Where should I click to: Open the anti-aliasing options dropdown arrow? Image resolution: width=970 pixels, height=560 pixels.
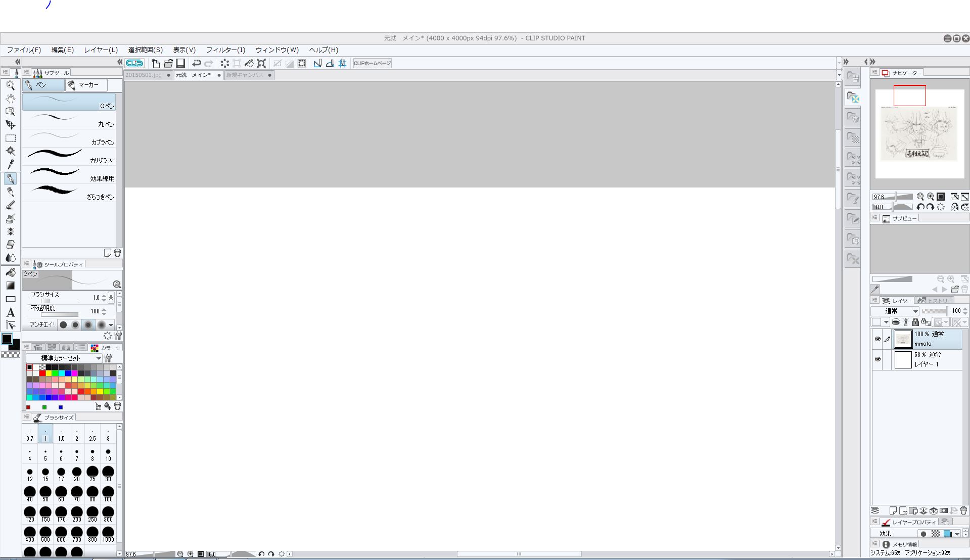tap(111, 325)
